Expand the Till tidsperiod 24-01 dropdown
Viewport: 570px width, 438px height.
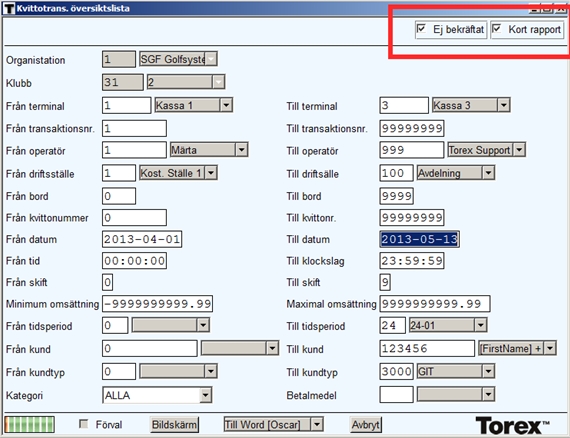point(481,325)
